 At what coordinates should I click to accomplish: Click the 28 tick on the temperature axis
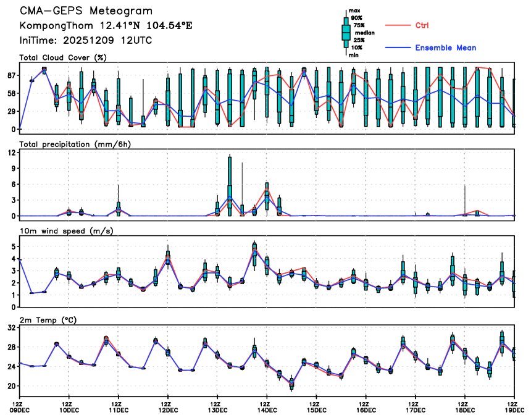[12, 347]
